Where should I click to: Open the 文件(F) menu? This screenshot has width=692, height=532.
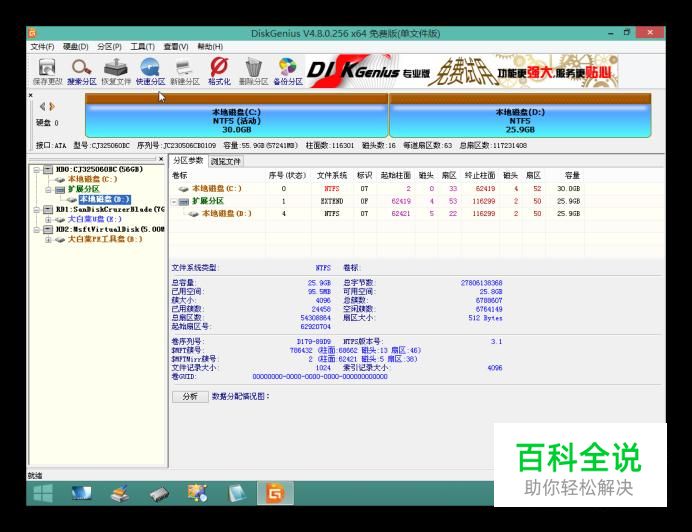[x=42, y=47]
